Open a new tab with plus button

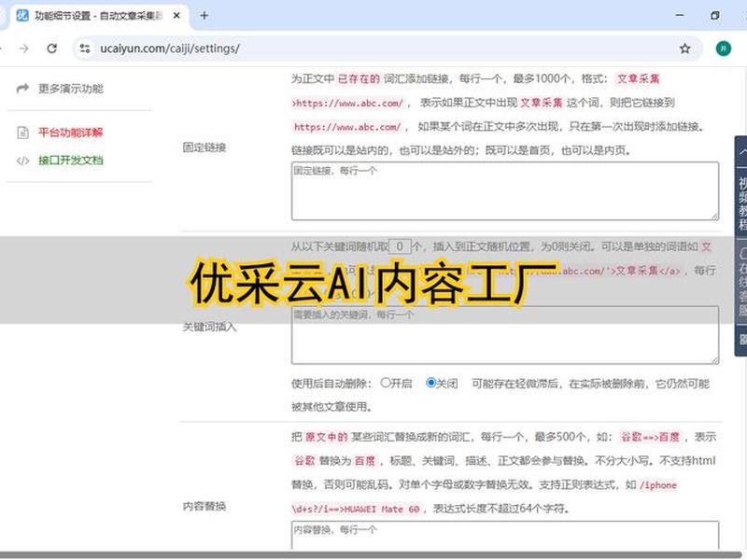(204, 16)
